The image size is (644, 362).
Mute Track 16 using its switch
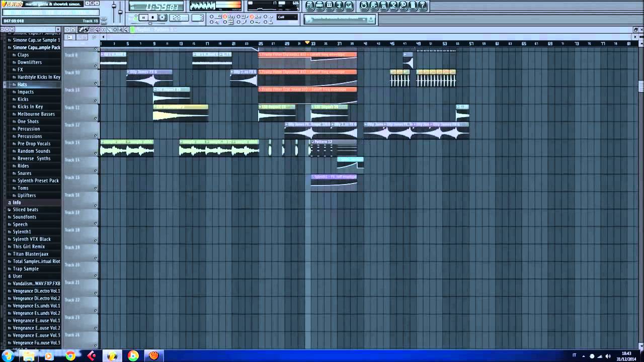96,206
